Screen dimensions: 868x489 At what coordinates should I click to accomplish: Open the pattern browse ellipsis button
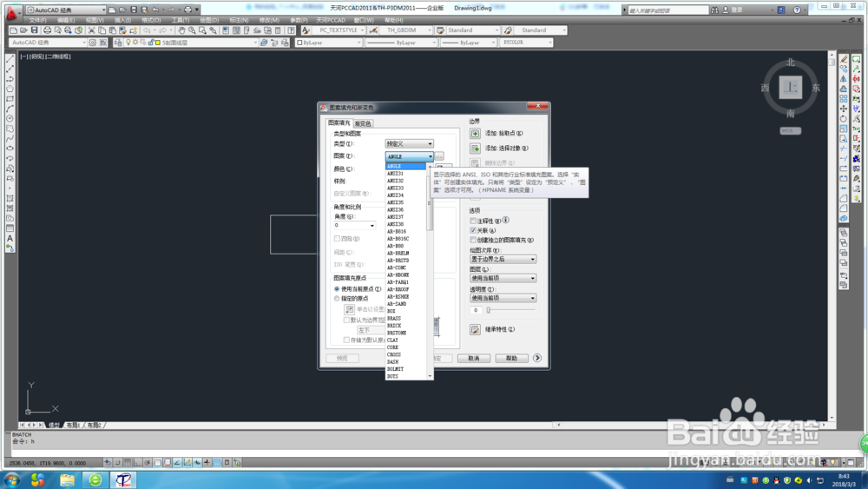click(439, 156)
